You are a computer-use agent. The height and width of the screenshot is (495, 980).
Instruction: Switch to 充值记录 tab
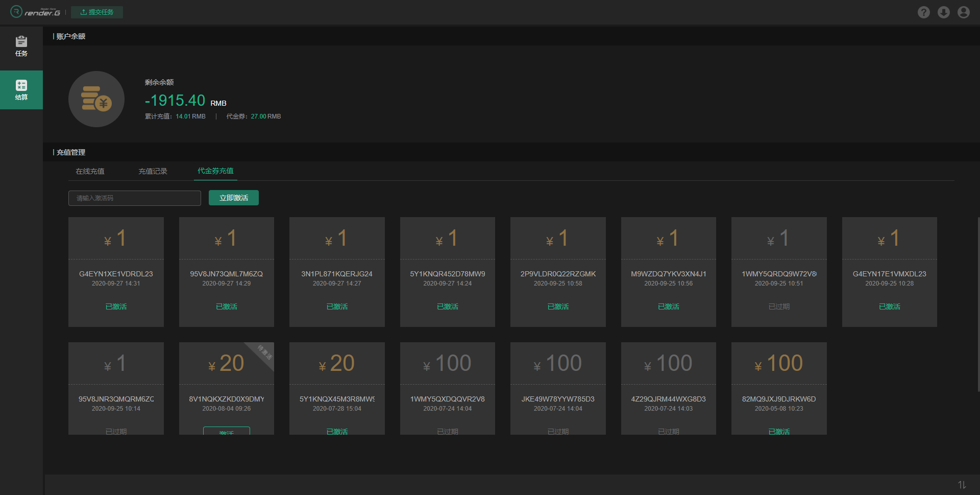153,171
